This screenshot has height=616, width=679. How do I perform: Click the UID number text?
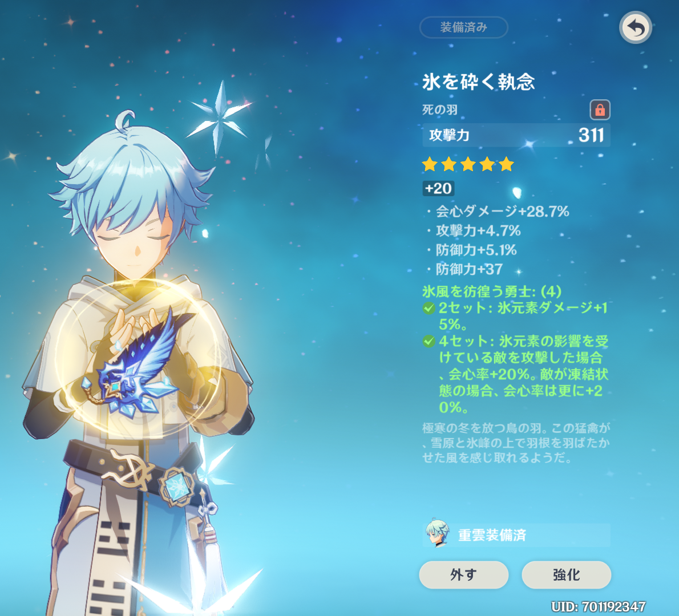point(598,606)
